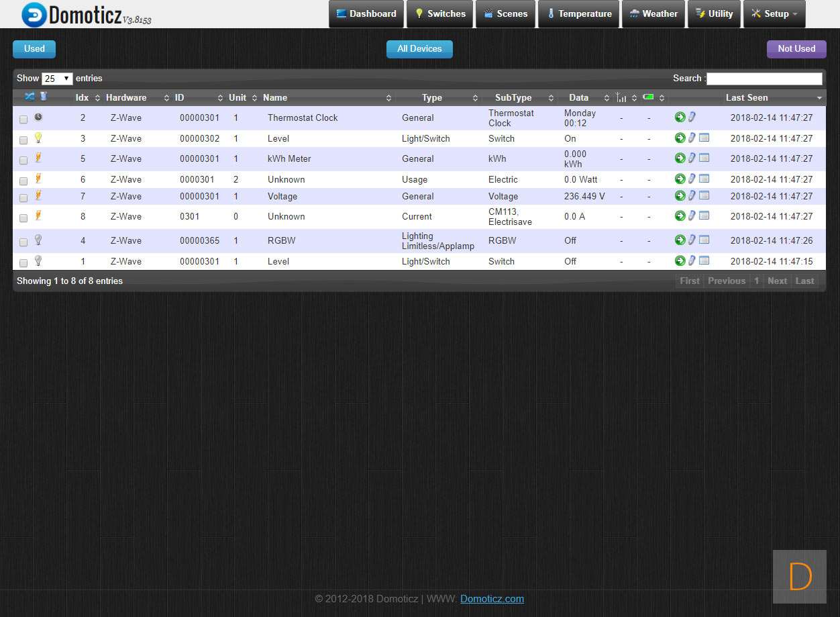The height and width of the screenshot is (617, 840).
Task: Tick the checkbox for Thermostat Clock row
Action: coord(23,120)
